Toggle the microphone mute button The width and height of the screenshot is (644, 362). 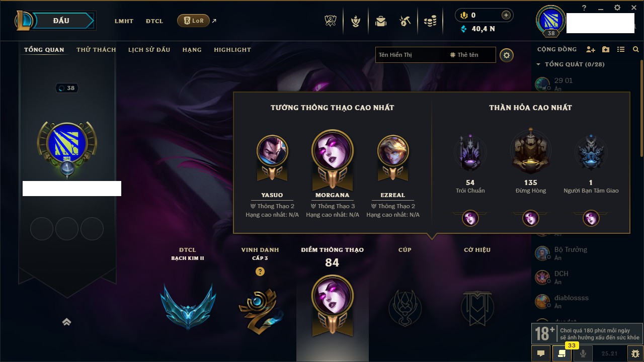click(x=583, y=353)
